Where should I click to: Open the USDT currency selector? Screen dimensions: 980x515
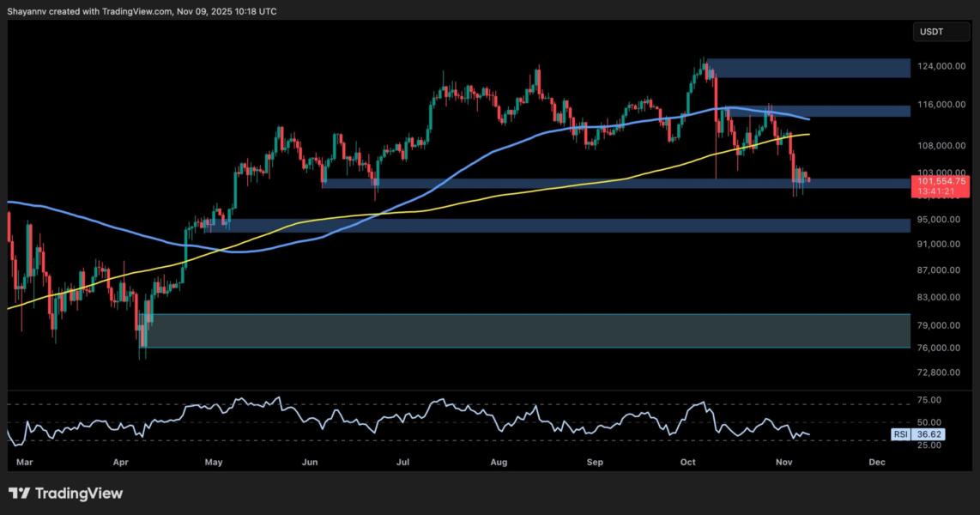(x=934, y=33)
